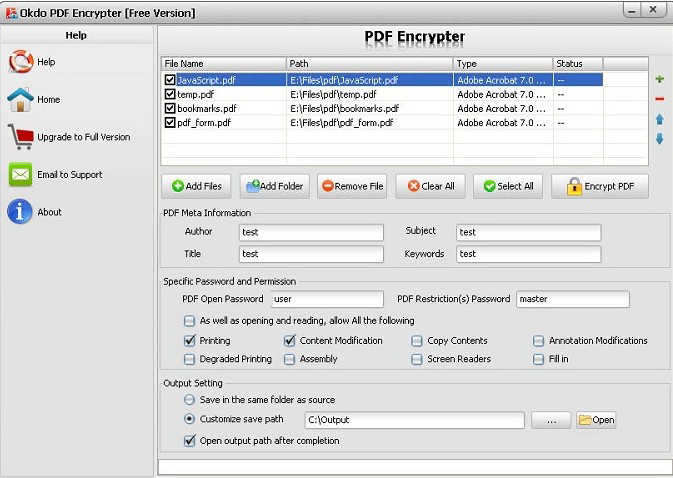Click the output path field 'C:\Output'

coord(415,420)
